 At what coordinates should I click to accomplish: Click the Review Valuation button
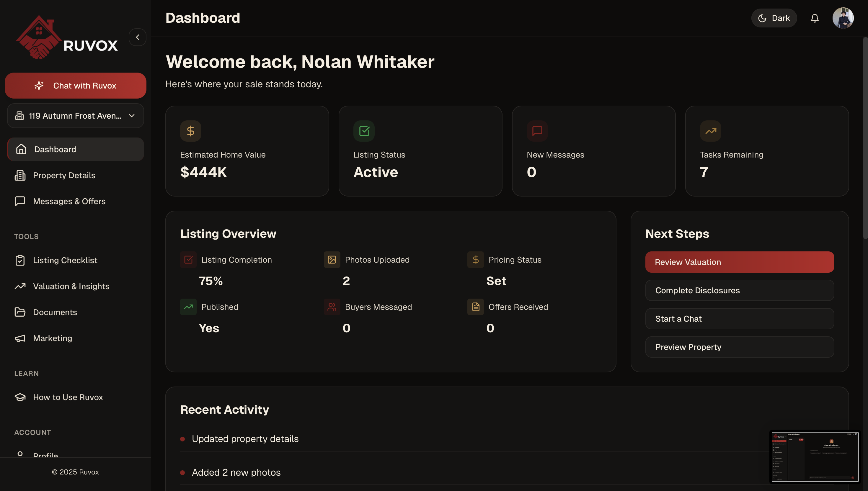[x=740, y=262]
